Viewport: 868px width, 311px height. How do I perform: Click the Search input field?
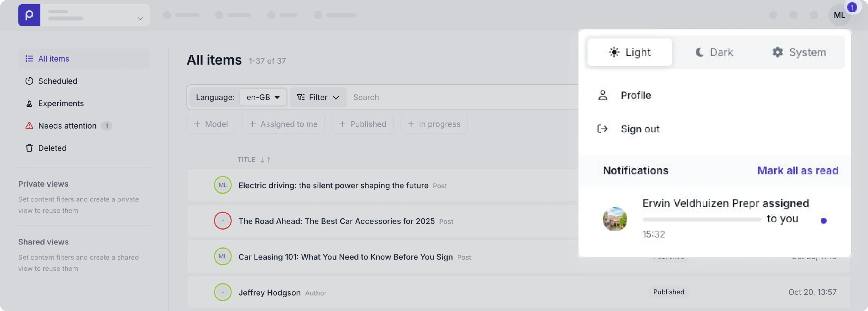tap(404, 97)
